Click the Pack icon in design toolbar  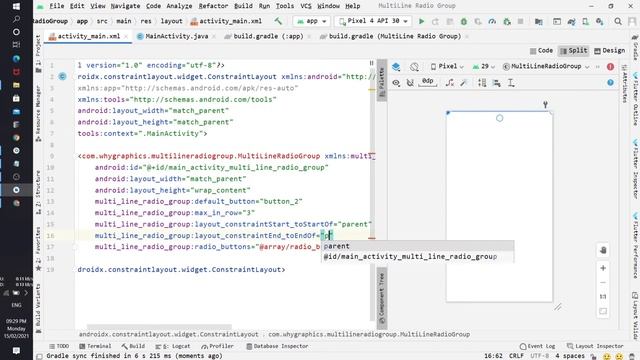pyautogui.click(x=482, y=83)
